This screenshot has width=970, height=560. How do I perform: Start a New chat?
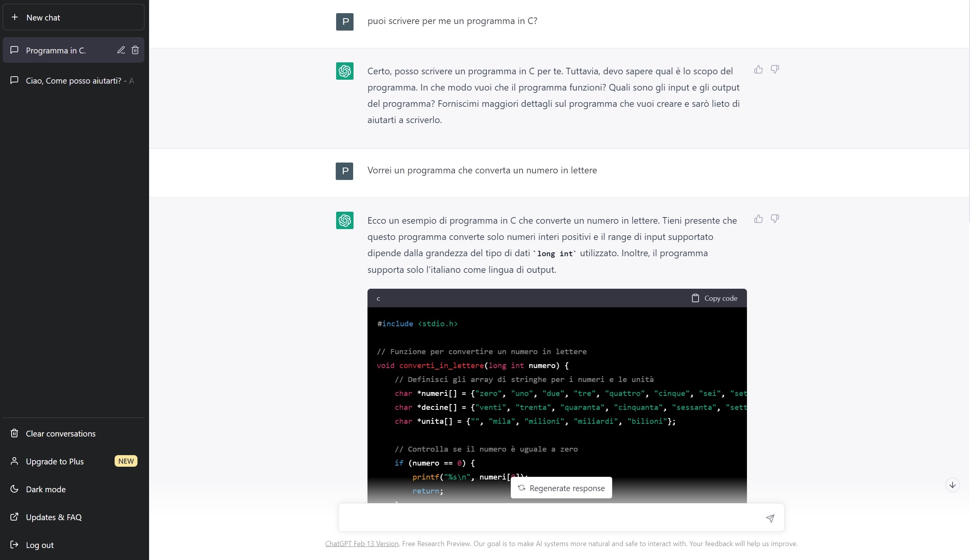coord(74,17)
